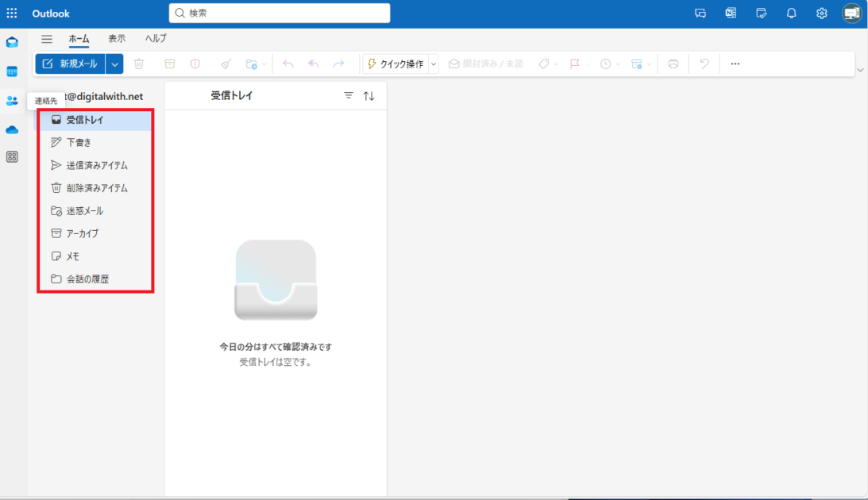Open the Mail app in sidebar

click(x=12, y=43)
